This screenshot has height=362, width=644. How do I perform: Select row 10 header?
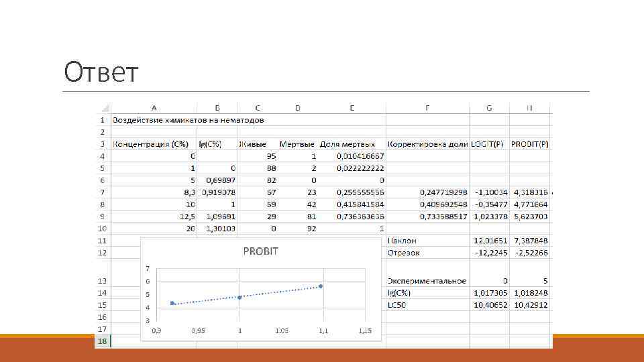click(x=103, y=228)
